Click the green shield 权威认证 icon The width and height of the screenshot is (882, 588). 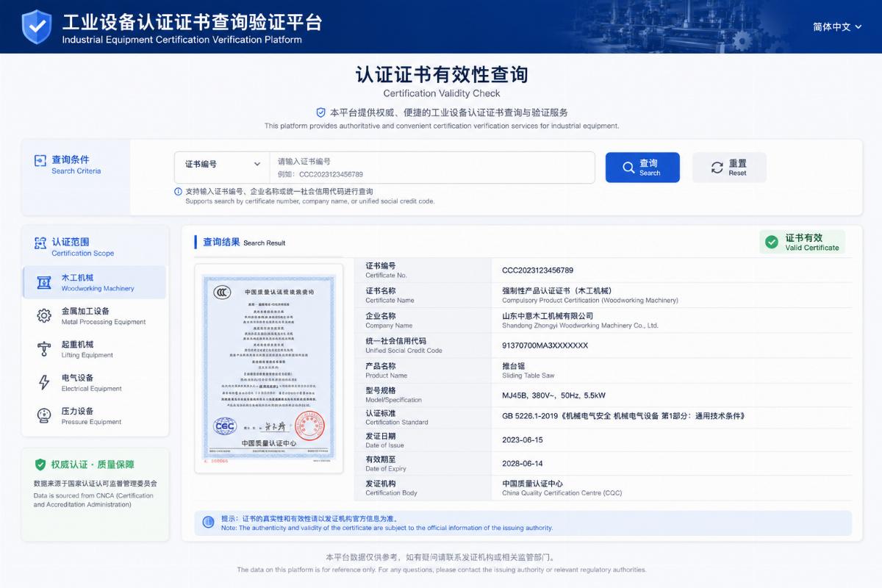coord(40,465)
